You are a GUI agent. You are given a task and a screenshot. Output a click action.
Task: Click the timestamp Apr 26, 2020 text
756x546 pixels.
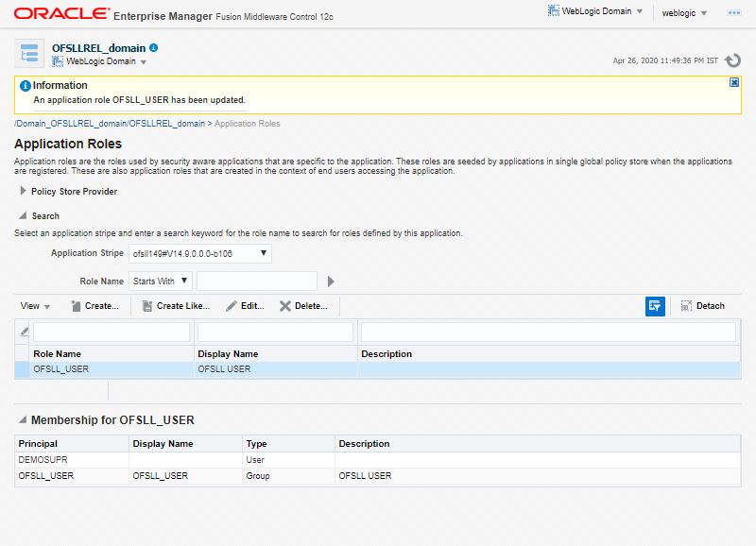(665, 60)
